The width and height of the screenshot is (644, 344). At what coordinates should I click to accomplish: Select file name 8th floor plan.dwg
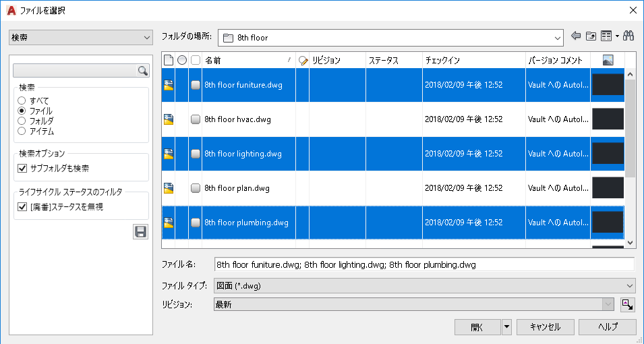237,189
